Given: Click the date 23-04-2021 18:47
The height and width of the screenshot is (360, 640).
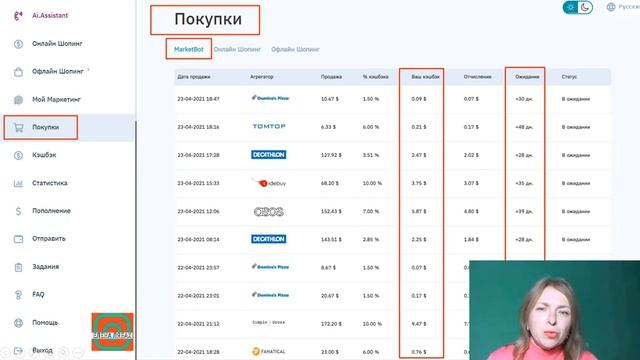Looking at the screenshot, I should (x=198, y=99).
